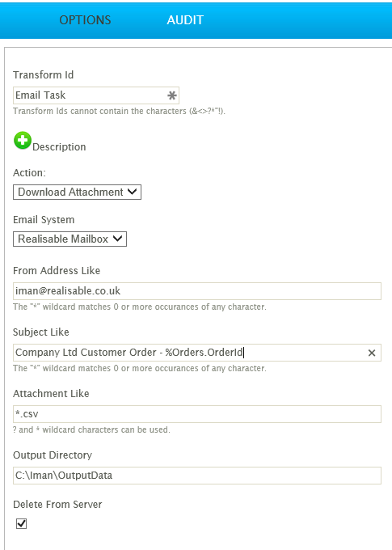Click into the Subject Like text box
This screenshot has width=392, height=550.
click(197, 353)
